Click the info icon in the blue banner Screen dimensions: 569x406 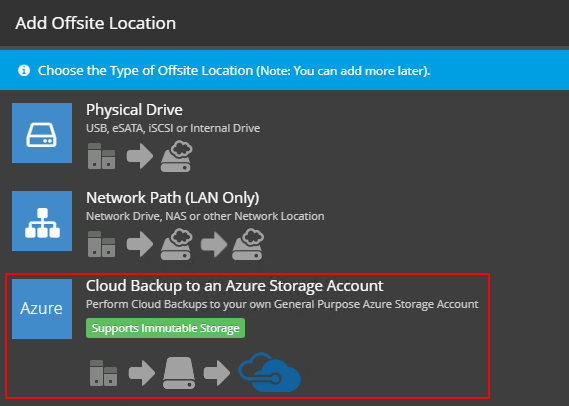[24, 70]
